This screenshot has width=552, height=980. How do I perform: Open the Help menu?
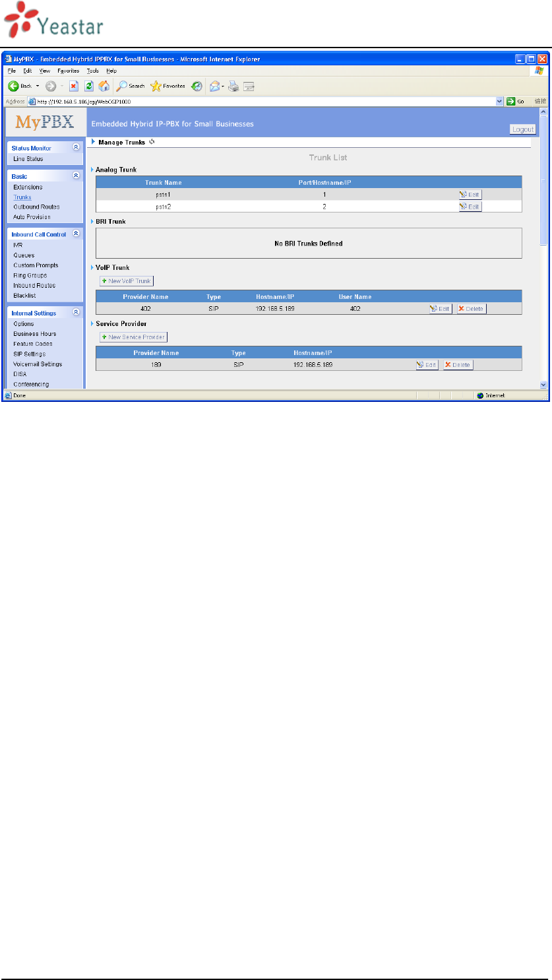click(111, 71)
